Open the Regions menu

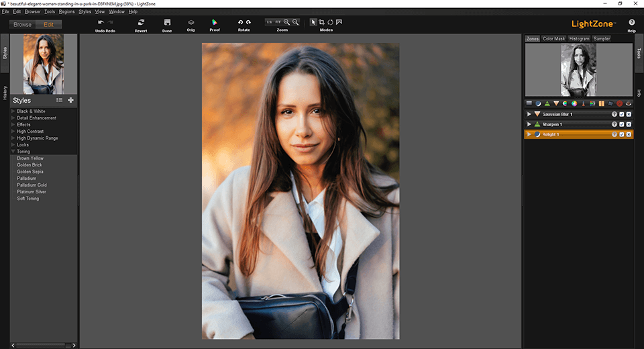(66, 11)
